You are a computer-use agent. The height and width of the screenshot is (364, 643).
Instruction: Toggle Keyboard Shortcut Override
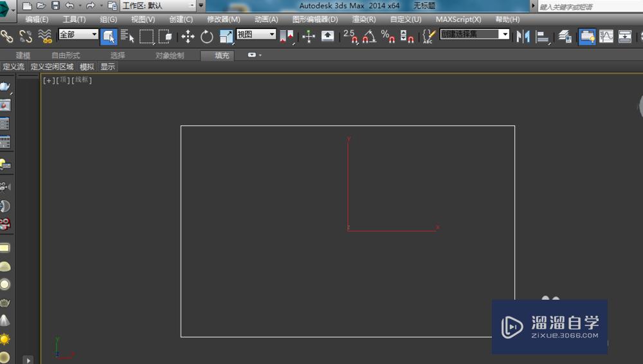(x=327, y=37)
